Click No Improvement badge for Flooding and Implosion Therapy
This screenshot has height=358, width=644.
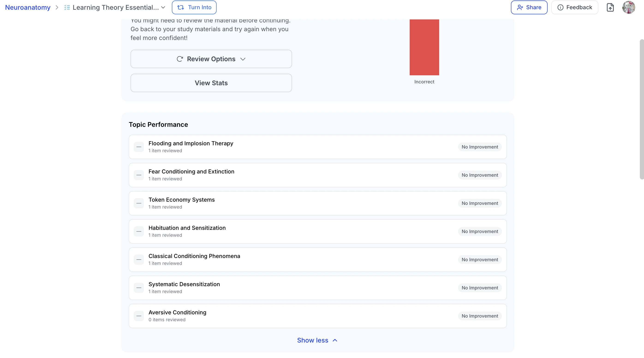coord(480,147)
